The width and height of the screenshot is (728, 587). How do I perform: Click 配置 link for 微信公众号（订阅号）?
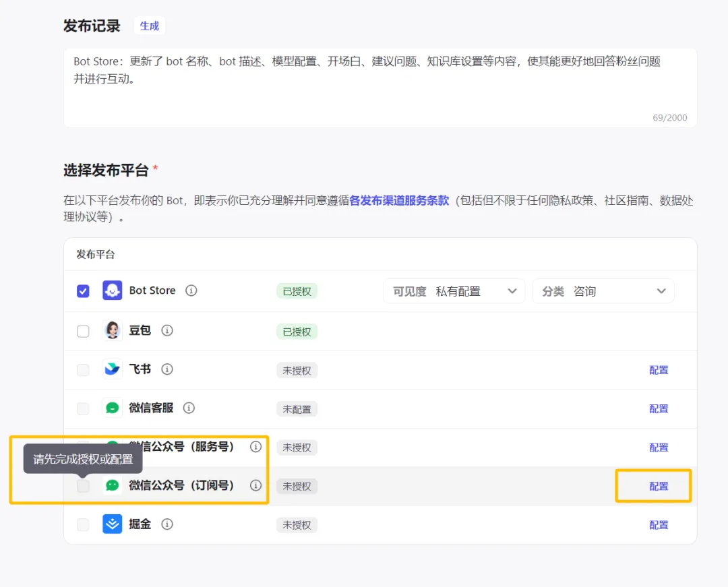pyautogui.click(x=658, y=486)
